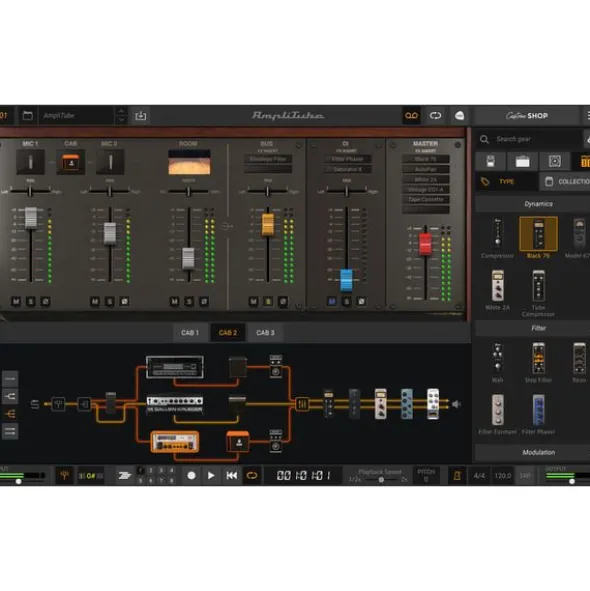Viewport: 590px width, 591px height.
Task: Toggle the loop playback button
Action: 252,476
